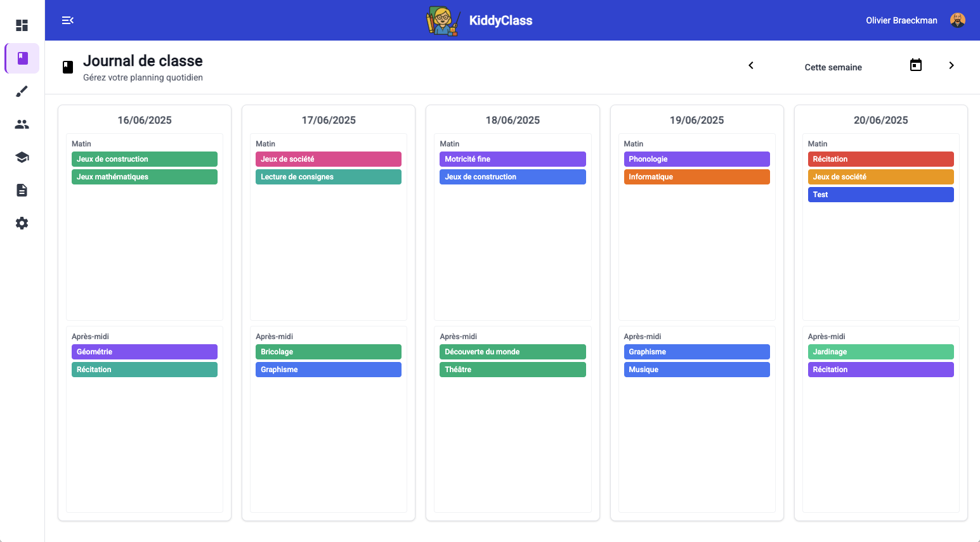980x542 pixels.
Task: Open 'Découverte du monde' activity
Action: [513, 352]
